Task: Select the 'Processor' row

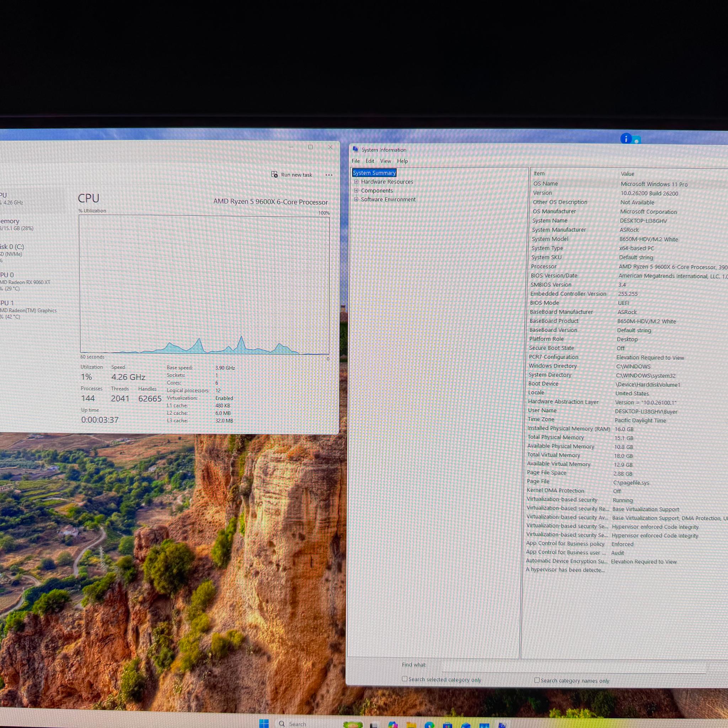Action: click(628, 266)
